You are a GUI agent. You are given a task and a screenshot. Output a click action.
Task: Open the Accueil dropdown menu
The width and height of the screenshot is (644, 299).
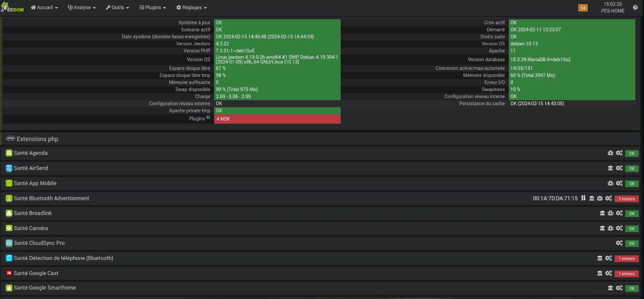(x=44, y=8)
